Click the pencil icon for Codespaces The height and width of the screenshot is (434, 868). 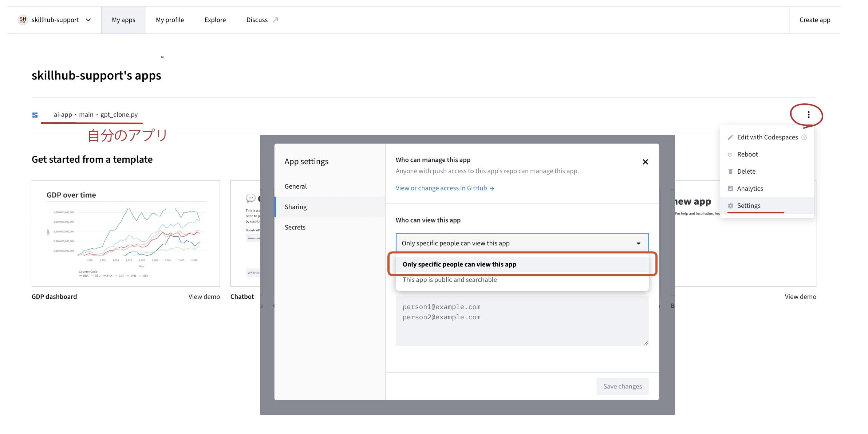pyautogui.click(x=730, y=137)
